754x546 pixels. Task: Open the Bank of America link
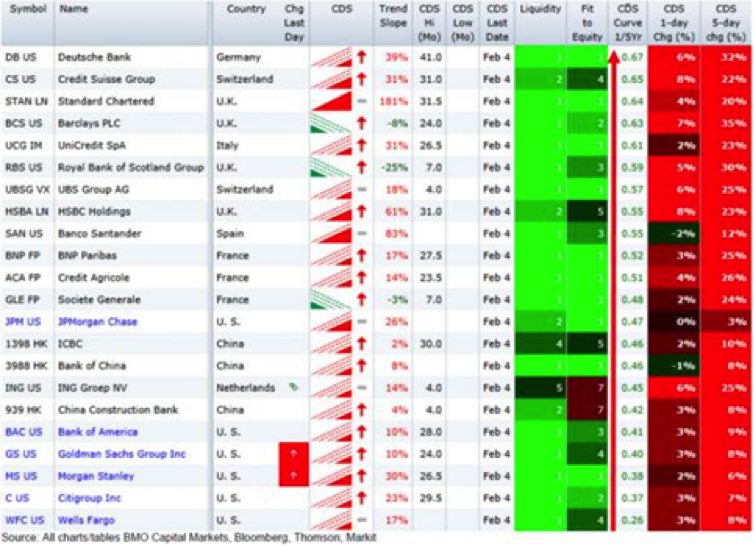98,432
